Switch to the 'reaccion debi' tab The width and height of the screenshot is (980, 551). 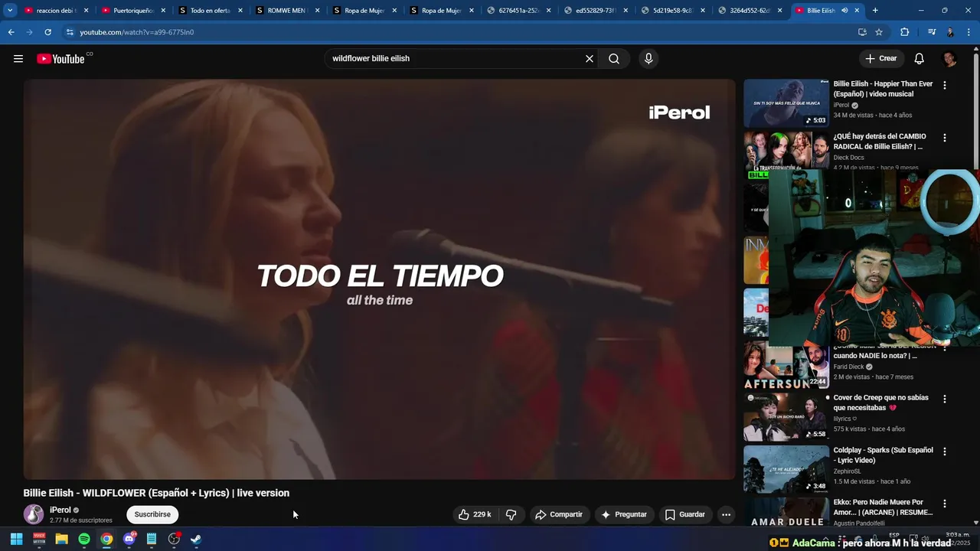point(56,11)
